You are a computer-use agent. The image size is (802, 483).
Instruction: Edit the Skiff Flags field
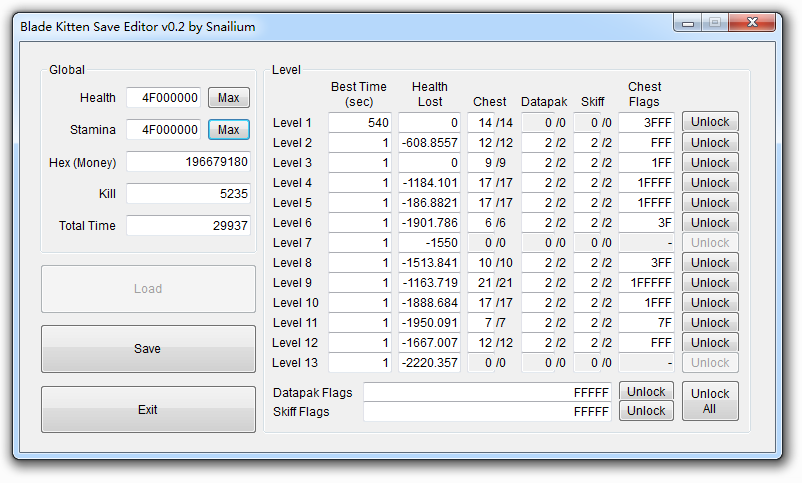click(487, 411)
